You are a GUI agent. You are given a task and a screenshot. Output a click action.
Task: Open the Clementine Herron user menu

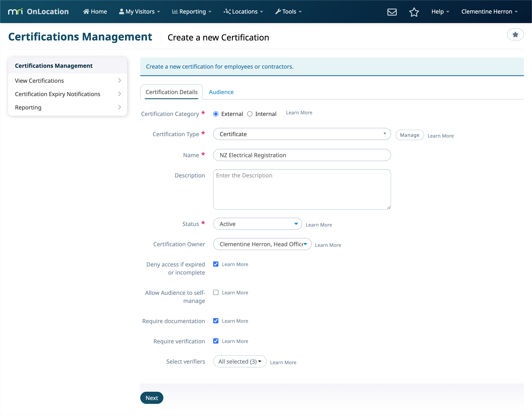tap(489, 12)
